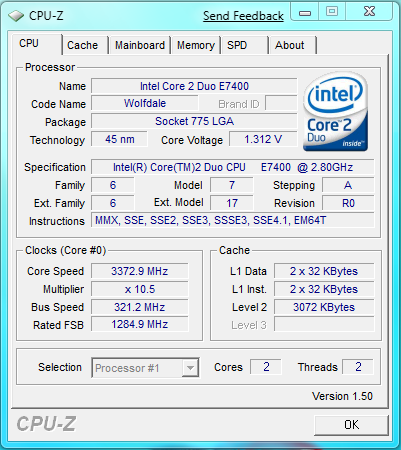Click the 45 nm technology value
The height and width of the screenshot is (450, 401).
click(x=119, y=139)
